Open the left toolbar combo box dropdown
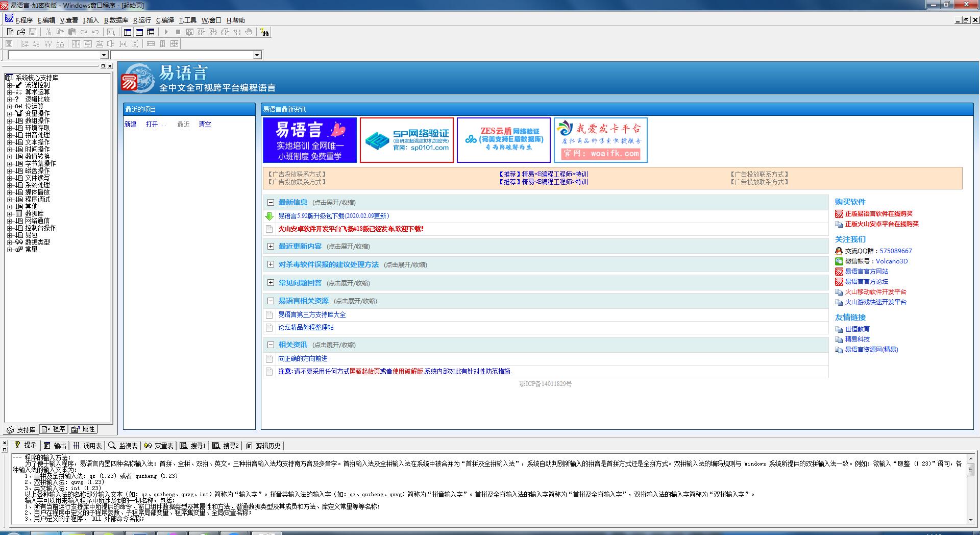The width and height of the screenshot is (980, 535). pyautogui.click(x=105, y=55)
